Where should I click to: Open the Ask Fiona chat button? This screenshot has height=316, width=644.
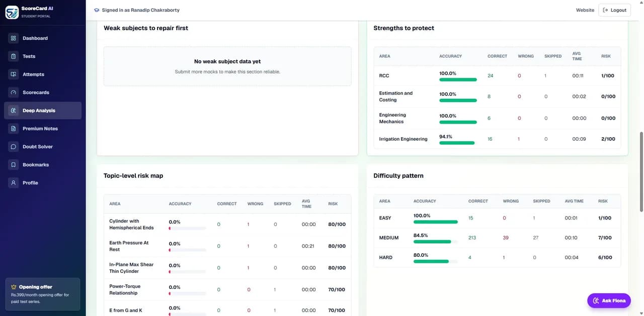(x=609, y=300)
